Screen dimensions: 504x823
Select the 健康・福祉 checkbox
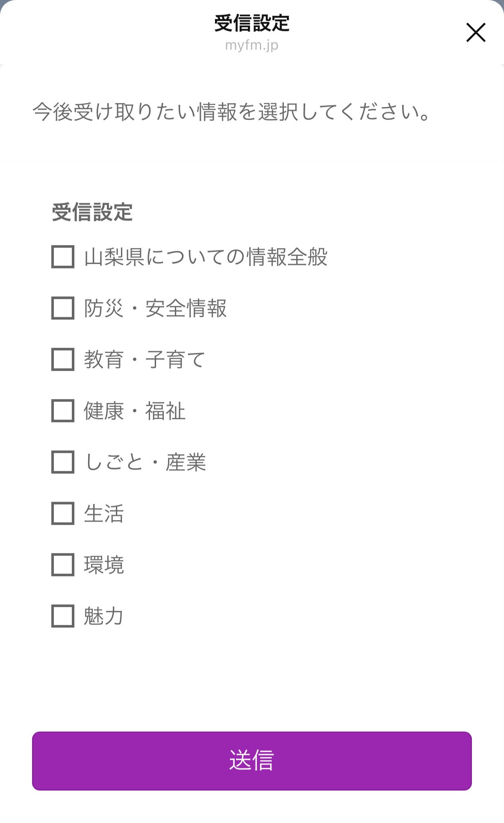[63, 411]
